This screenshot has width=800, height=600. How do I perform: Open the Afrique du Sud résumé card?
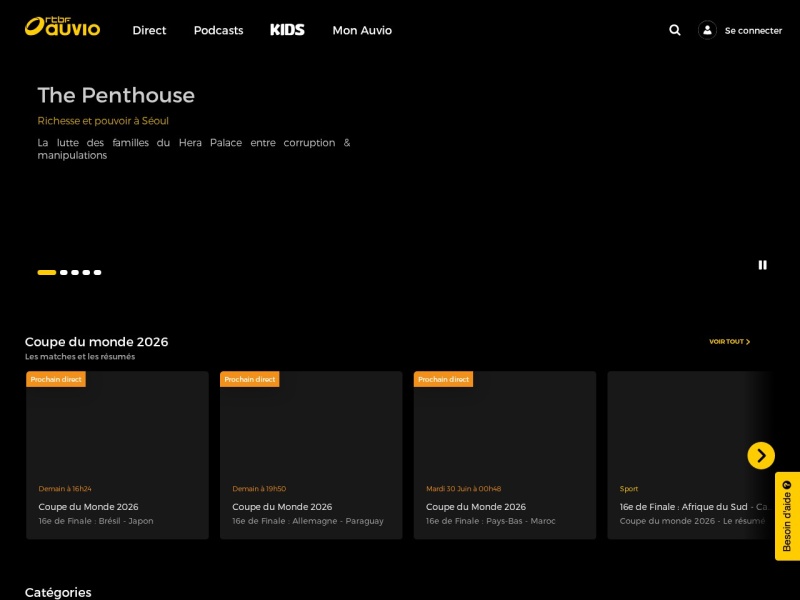point(689,455)
